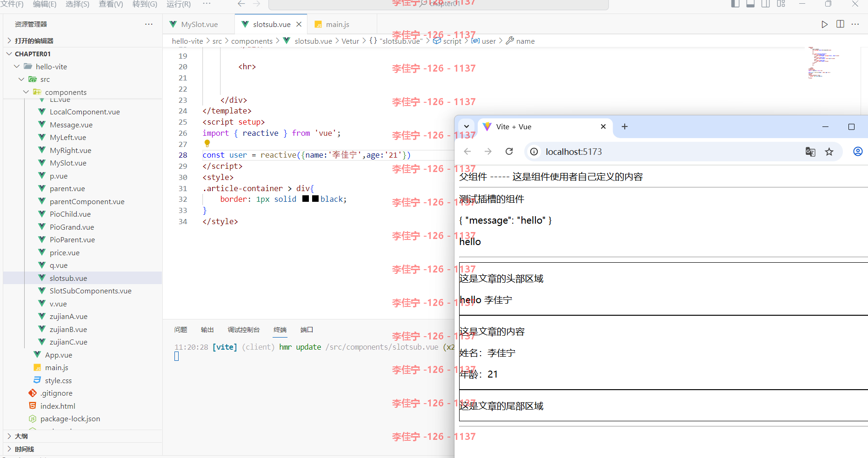Image resolution: width=868 pixels, height=458 pixels.
Task: Open the 查看(V) menu
Action: pyautogui.click(x=111, y=4)
